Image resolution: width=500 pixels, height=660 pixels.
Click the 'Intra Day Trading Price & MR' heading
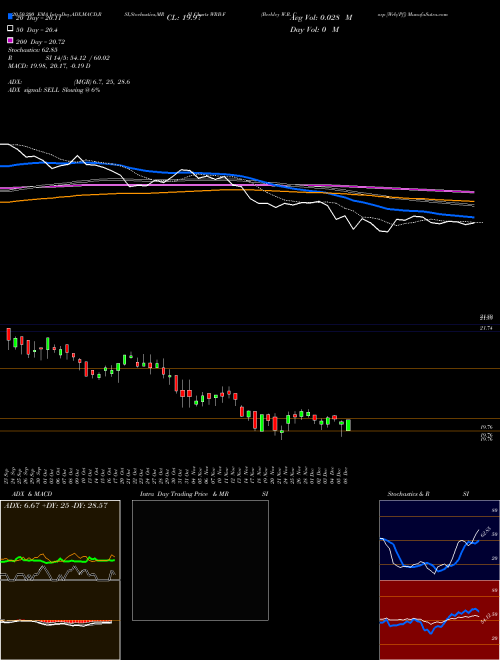click(x=184, y=494)
